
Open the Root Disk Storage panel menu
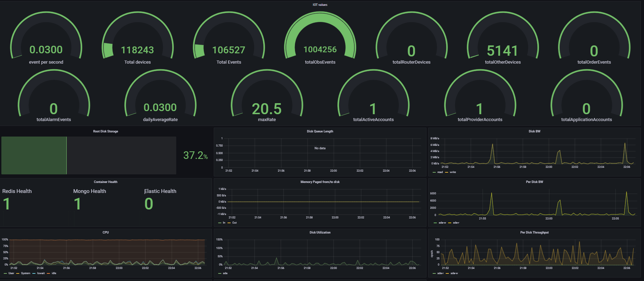[105, 131]
